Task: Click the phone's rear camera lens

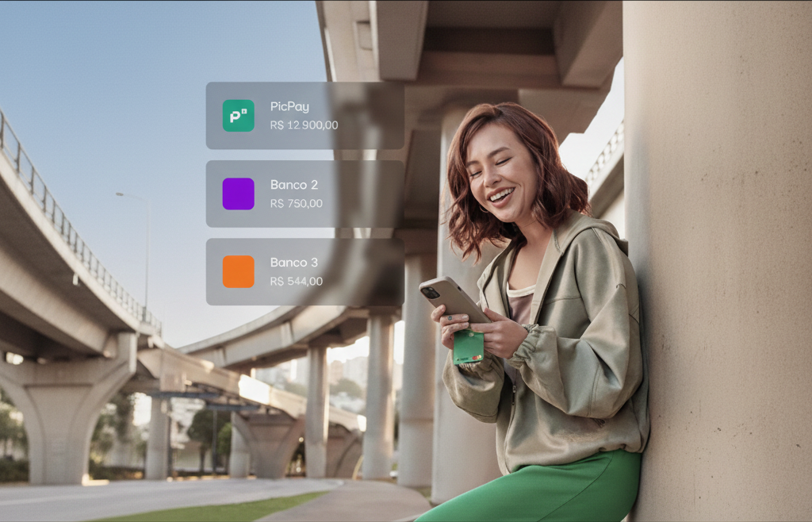Action: (428, 291)
